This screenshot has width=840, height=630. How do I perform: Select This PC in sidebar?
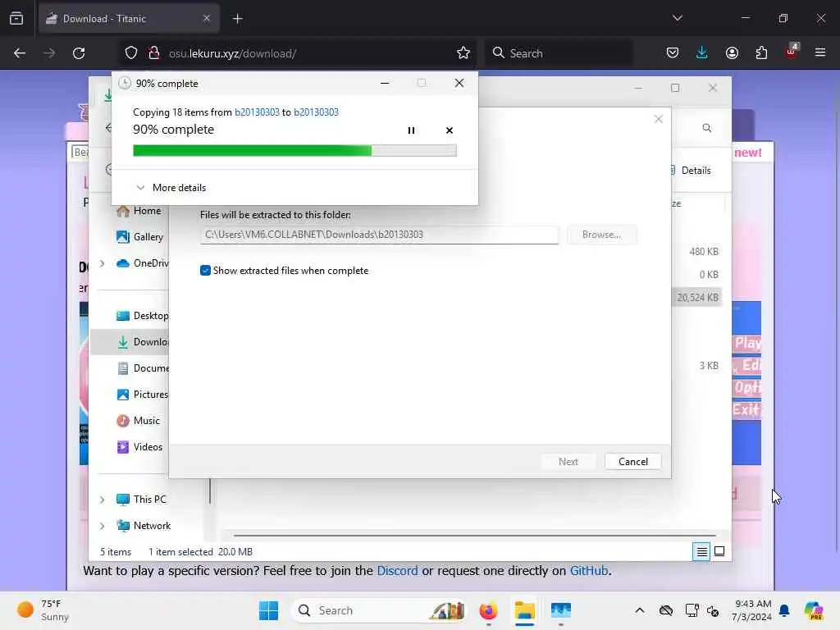tap(141, 500)
